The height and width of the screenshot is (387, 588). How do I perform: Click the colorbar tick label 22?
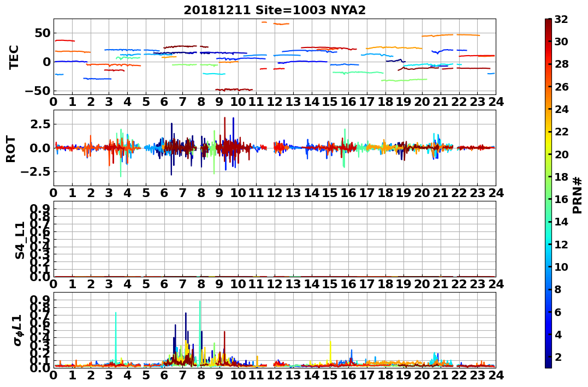(561, 132)
